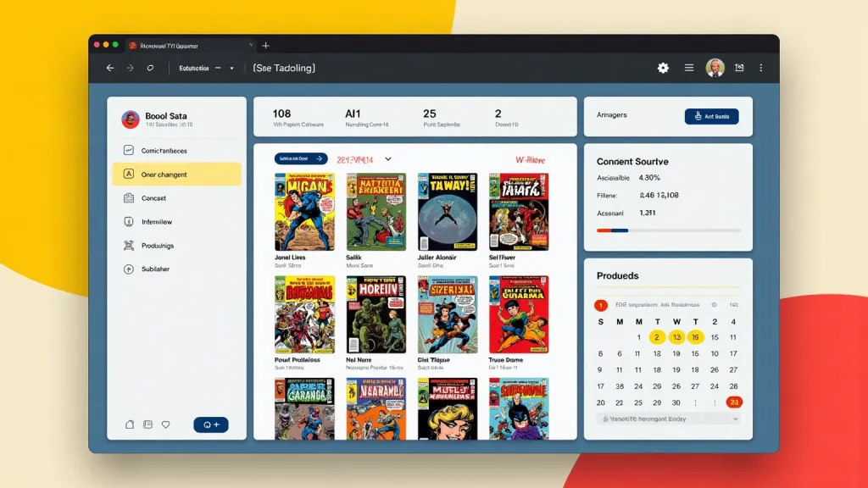Image resolution: width=868 pixels, height=488 pixels.
Task: Click the red 1 badge in calendar
Action: pos(601,305)
